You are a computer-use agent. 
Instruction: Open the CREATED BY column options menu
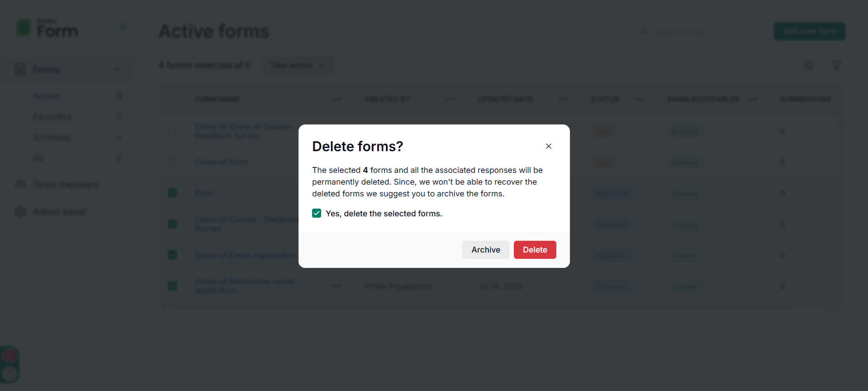pos(450,99)
